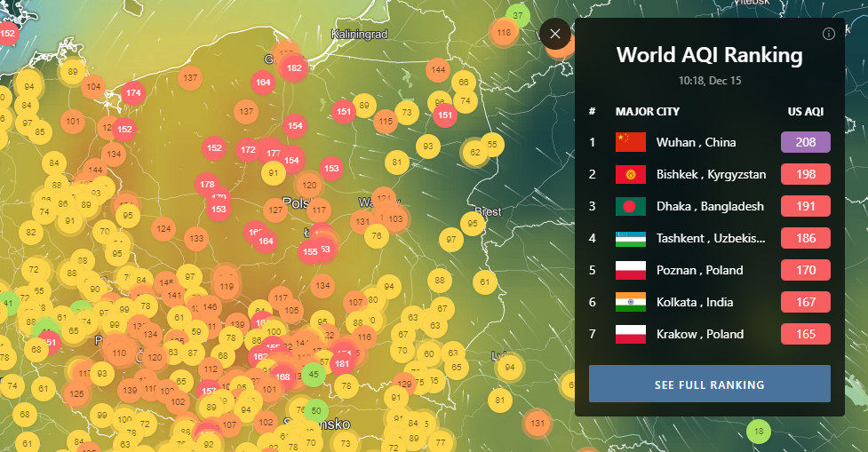Select Dhaka, Bangladesh in the ranking
The width and height of the screenshot is (868, 452).
point(709,206)
